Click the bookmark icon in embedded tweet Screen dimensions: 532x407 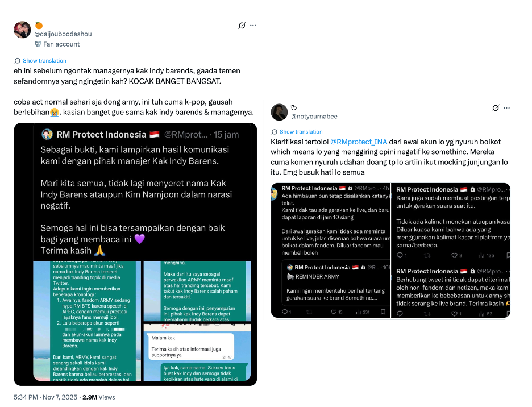click(383, 312)
